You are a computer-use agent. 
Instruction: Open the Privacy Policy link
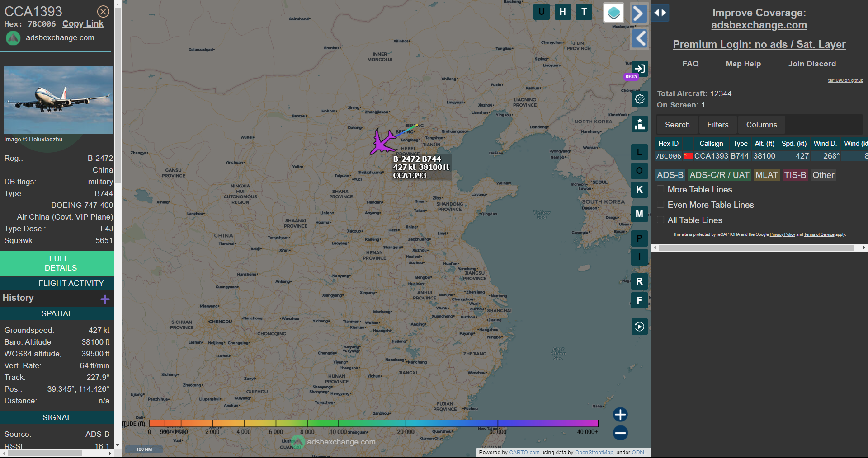point(782,234)
